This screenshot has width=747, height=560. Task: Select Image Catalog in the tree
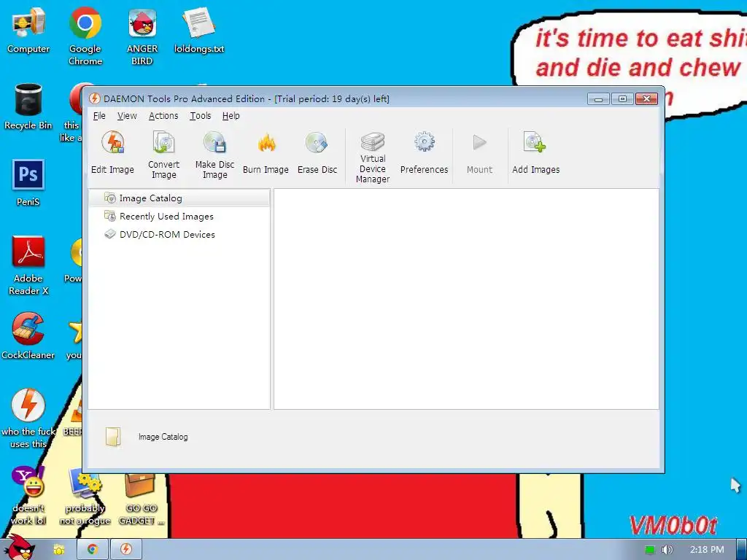pos(179,198)
